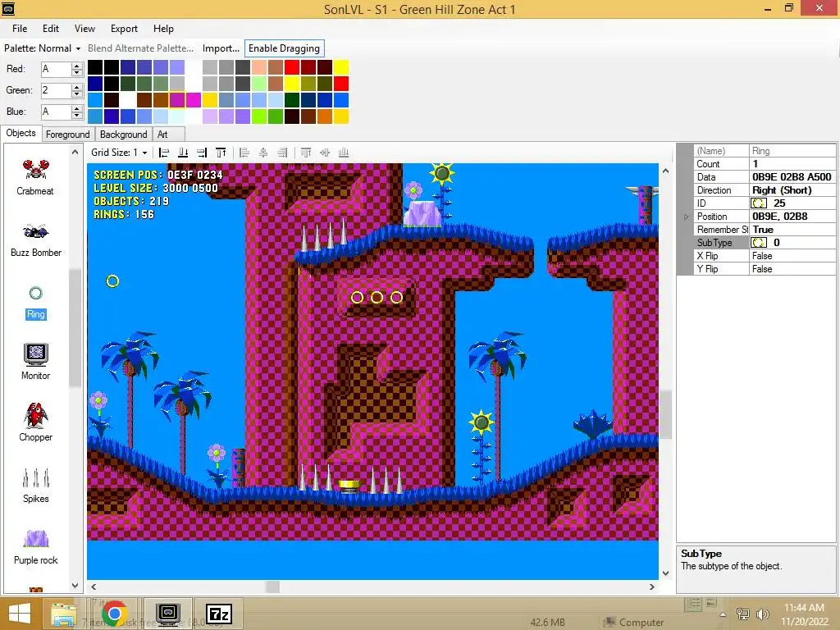Click the align top edges icon
840x630 pixels.
point(306,153)
